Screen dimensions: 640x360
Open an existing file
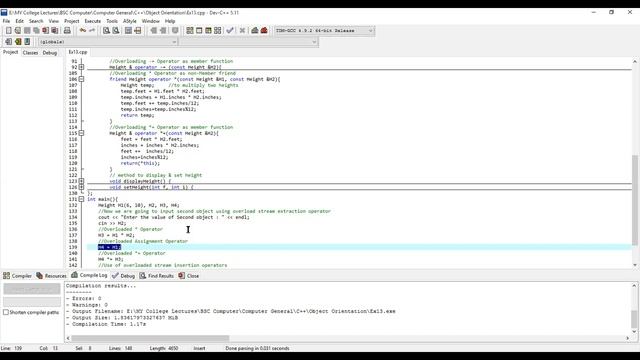click(x=18, y=31)
